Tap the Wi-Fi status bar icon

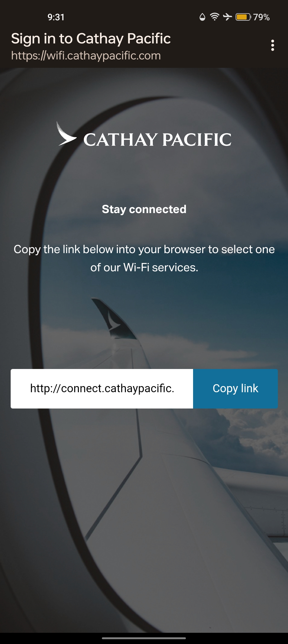215,17
